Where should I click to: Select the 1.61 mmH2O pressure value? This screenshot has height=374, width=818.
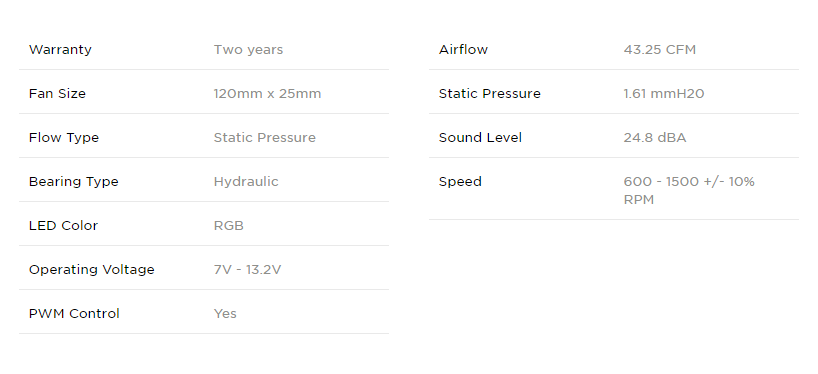coord(664,94)
